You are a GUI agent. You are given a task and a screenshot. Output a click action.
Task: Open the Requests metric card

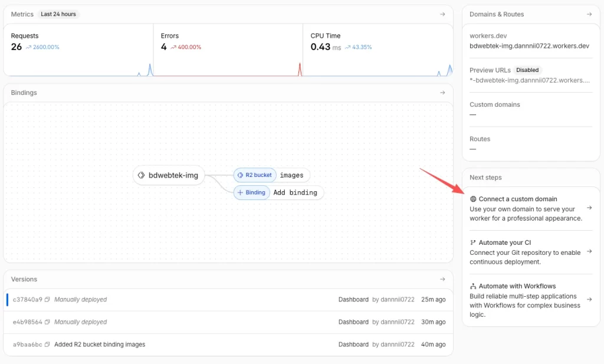(78, 50)
